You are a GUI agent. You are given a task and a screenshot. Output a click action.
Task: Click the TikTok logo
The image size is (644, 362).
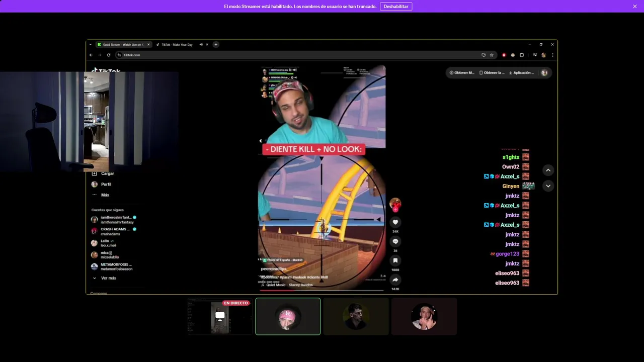106,70
